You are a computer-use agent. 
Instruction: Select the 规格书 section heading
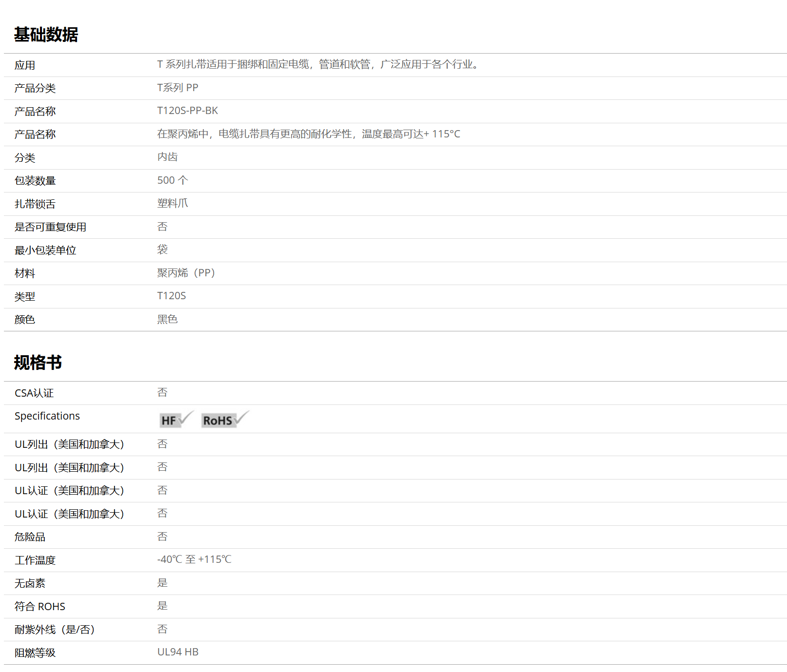(38, 363)
